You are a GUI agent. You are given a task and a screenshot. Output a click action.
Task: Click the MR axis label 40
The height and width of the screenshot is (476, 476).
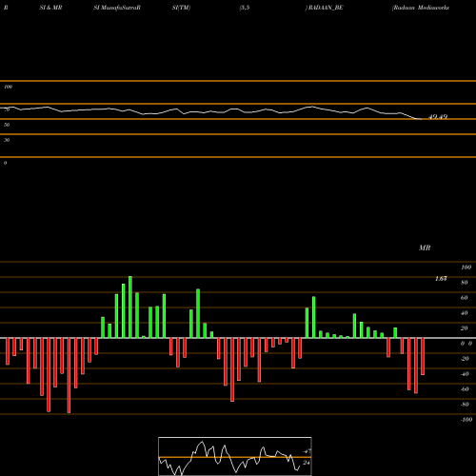(465, 313)
